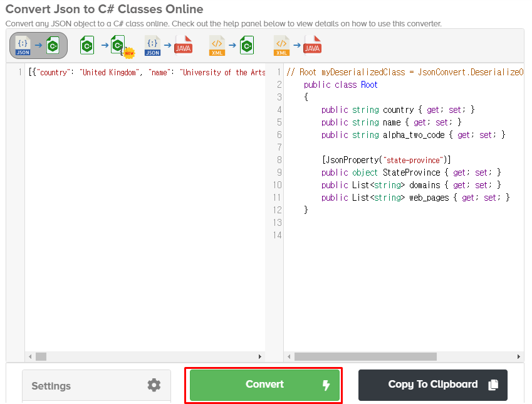Click the "alpha_two_code" property line
The image size is (532, 404).
[413, 135]
